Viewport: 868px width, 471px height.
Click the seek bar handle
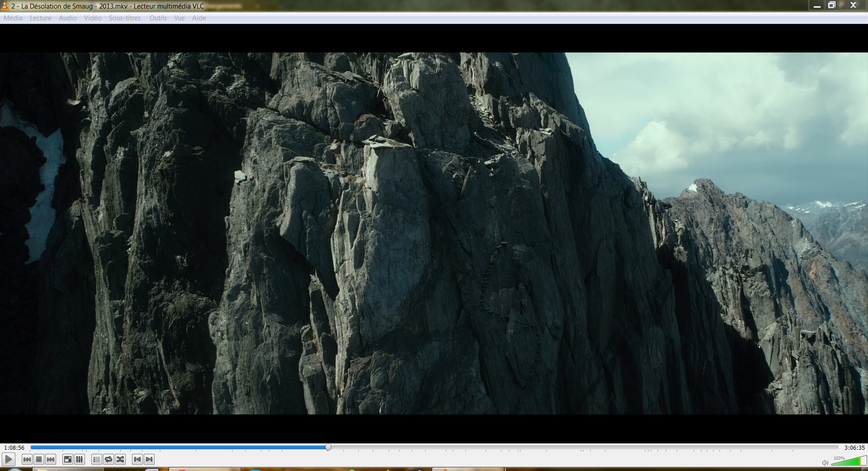(x=328, y=447)
